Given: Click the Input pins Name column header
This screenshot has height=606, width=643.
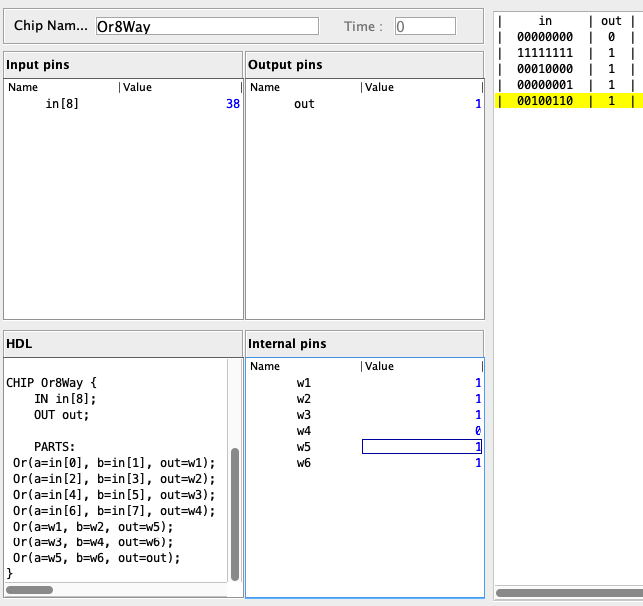Looking at the screenshot, I should pyautogui.click(x=23, y=87).
